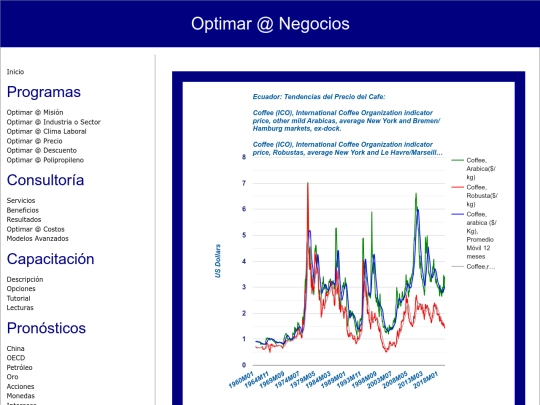This screenshot has width=540, height=405.
Task: Go to Petróleo forecast
Action: pyautogui.click(x=20, y=367)
